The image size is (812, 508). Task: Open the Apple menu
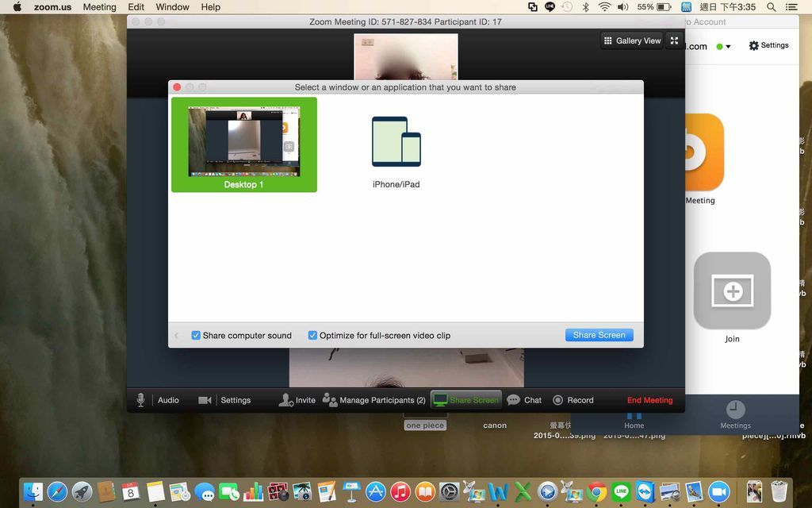[x=17, y=6]
